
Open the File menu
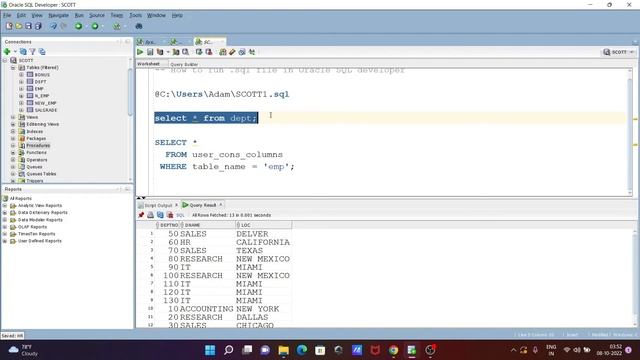7,15
